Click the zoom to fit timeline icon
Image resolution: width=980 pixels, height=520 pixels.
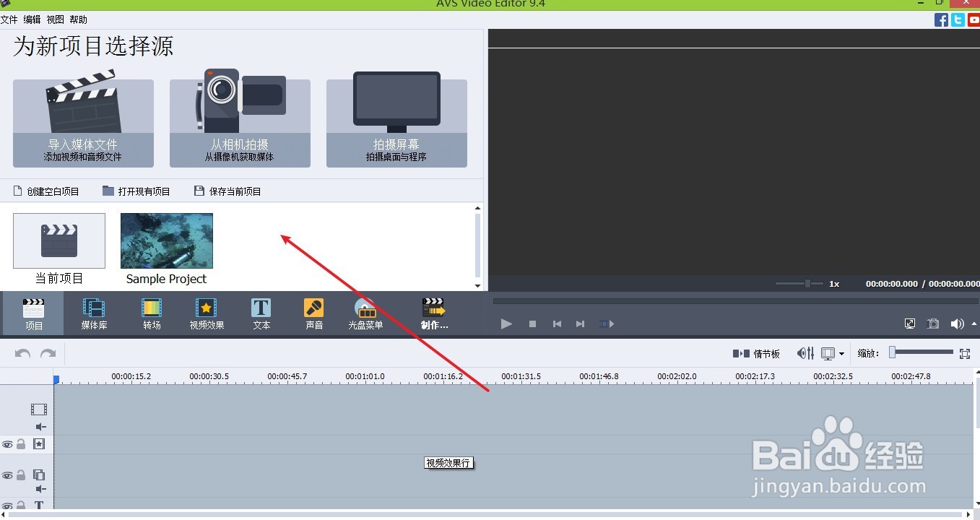[965, 353]
